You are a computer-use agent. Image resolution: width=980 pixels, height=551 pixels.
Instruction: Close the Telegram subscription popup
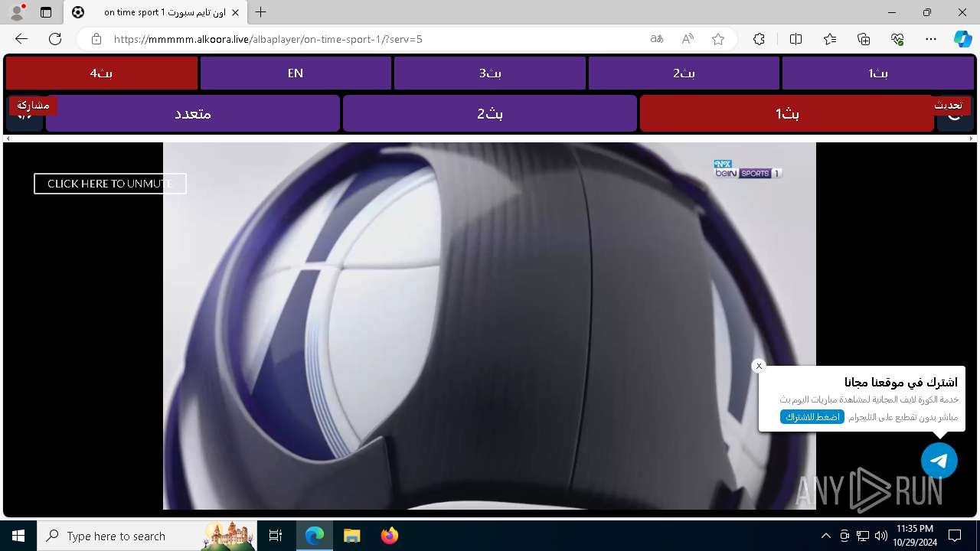pos(759,366)
